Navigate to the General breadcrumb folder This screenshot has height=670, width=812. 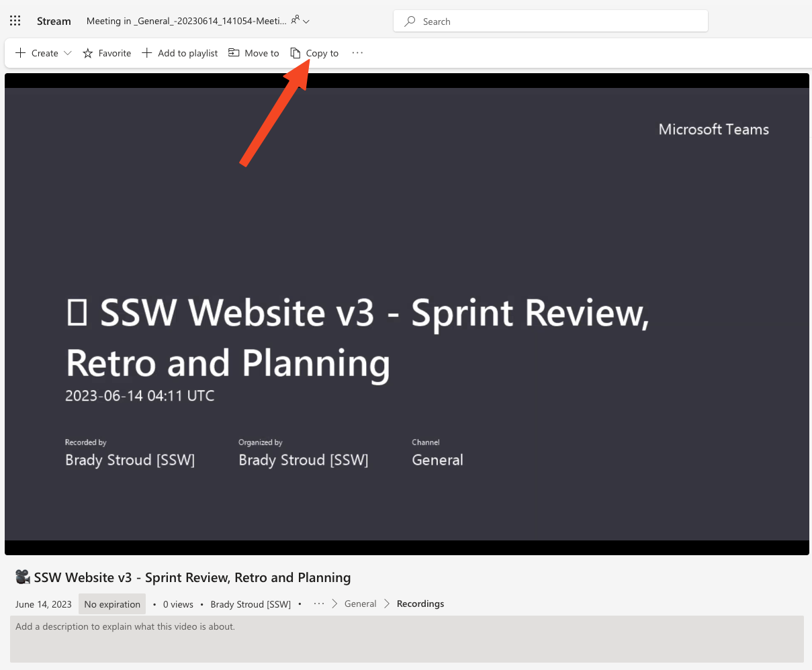(360, 604)
